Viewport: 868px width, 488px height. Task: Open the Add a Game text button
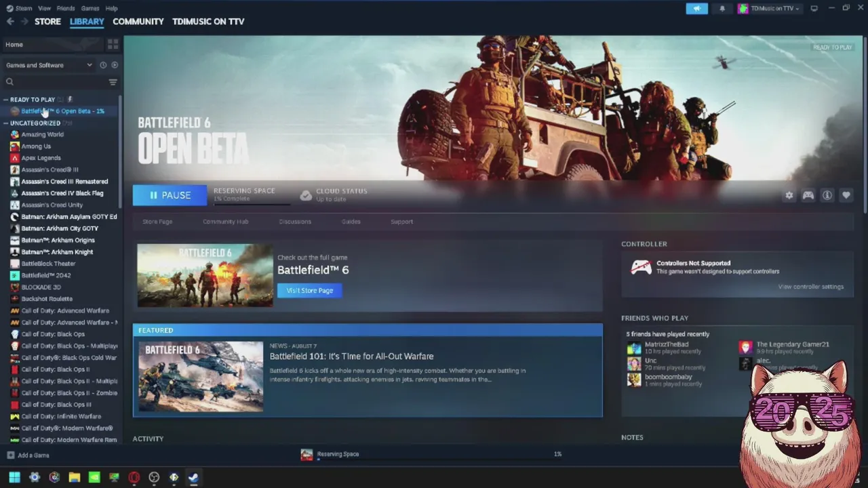[x=33, y=455]
